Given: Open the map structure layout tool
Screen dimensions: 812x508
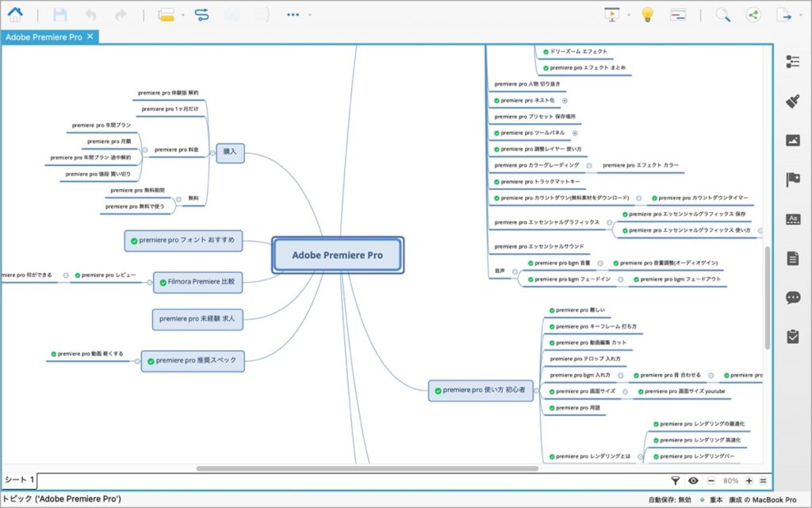Looking at the screenshot, I should [167, 14].
